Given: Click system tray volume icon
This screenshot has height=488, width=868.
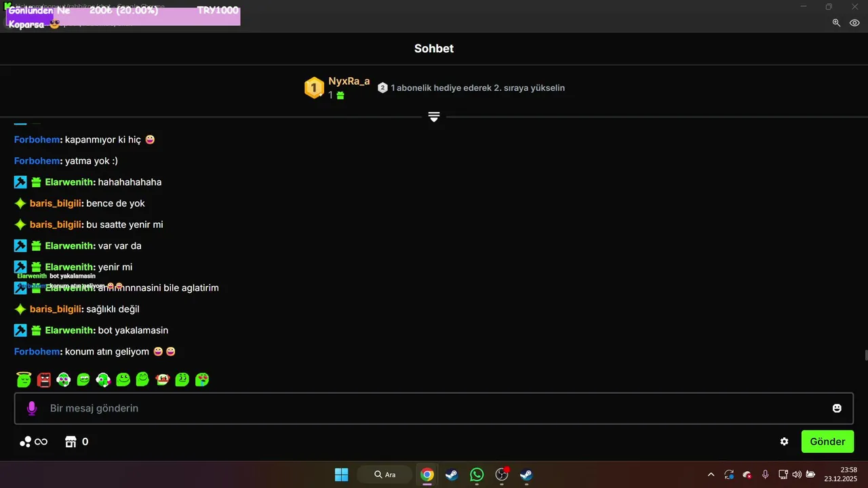Looking at the screenshot, I should pos(796,474).
